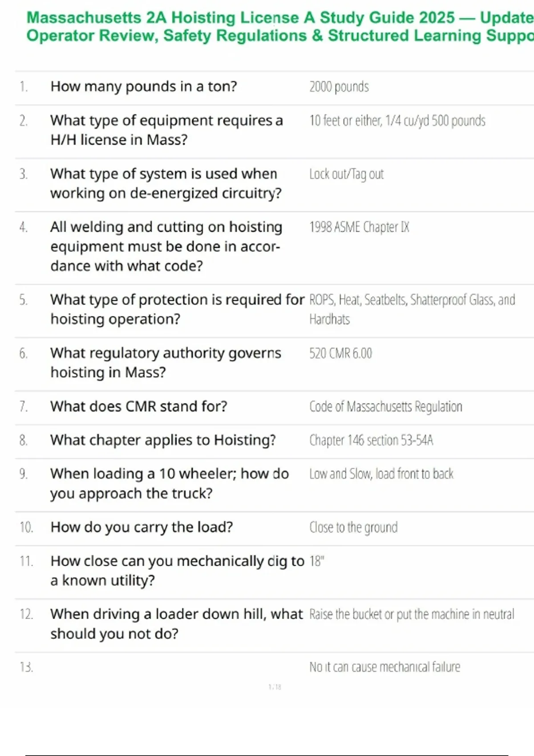
Task: Click the H/H license equipment question
Action: coord(166,130)
